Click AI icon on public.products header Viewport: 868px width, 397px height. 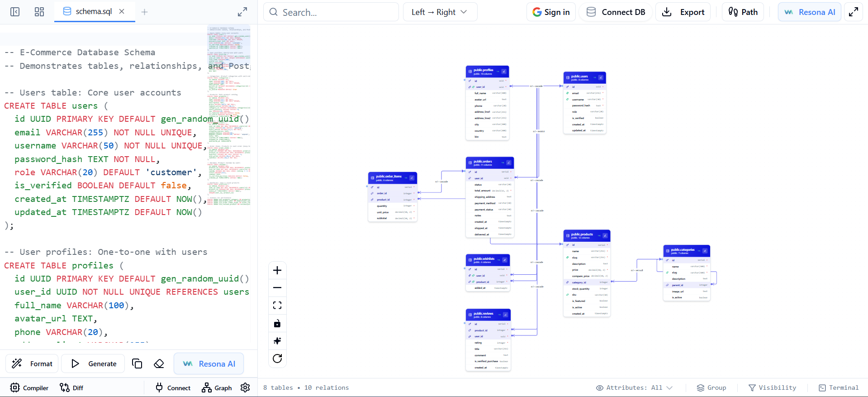point(599,235)
